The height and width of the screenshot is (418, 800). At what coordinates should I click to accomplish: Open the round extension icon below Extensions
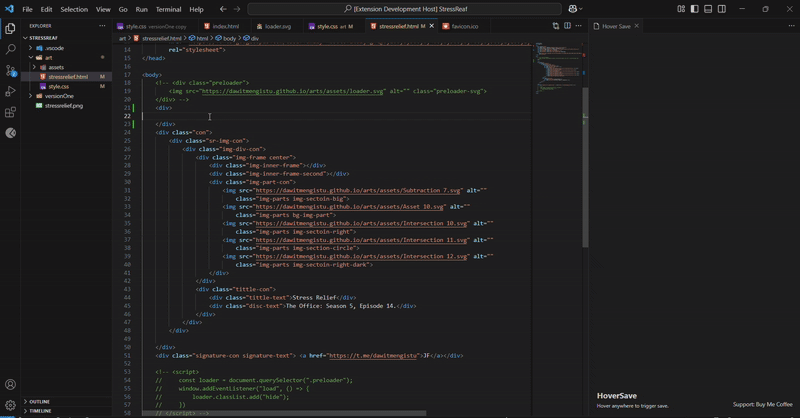(10, 133)
